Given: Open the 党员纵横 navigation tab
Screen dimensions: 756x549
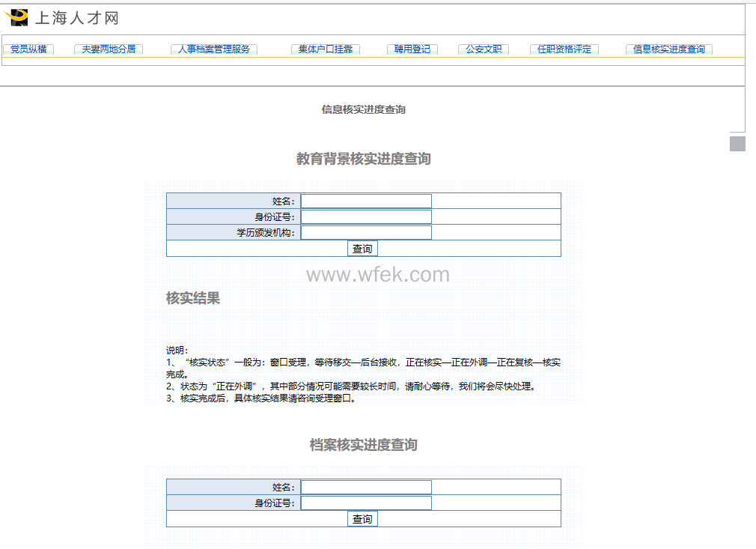Looking at the screenshot, I should pyautogui.click(x=28, y=49).
